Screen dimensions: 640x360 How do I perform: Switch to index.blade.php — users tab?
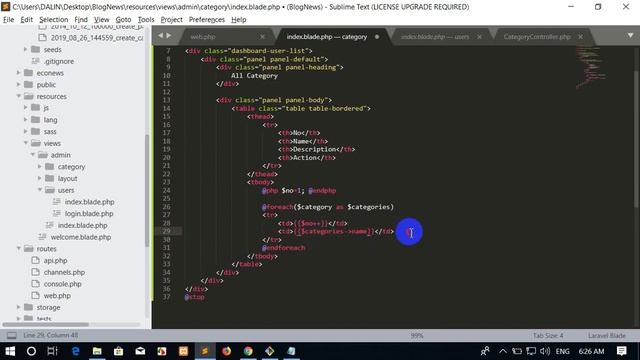[435, 37]
